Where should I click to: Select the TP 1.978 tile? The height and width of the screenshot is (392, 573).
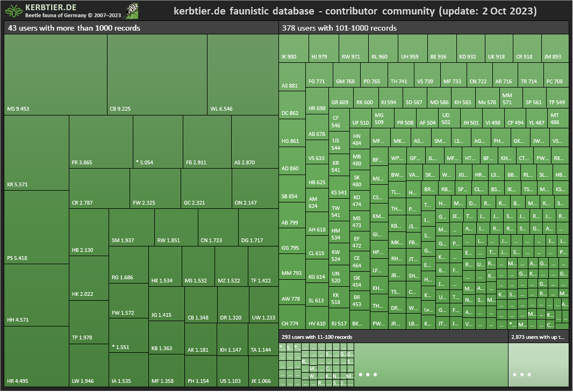[89, 322]
